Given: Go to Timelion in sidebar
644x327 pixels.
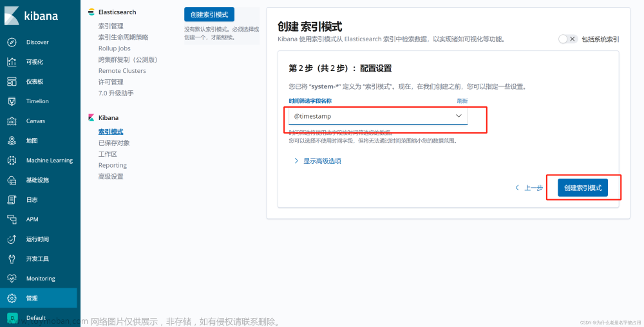Looking at the screenshot, I should [37, 101].
